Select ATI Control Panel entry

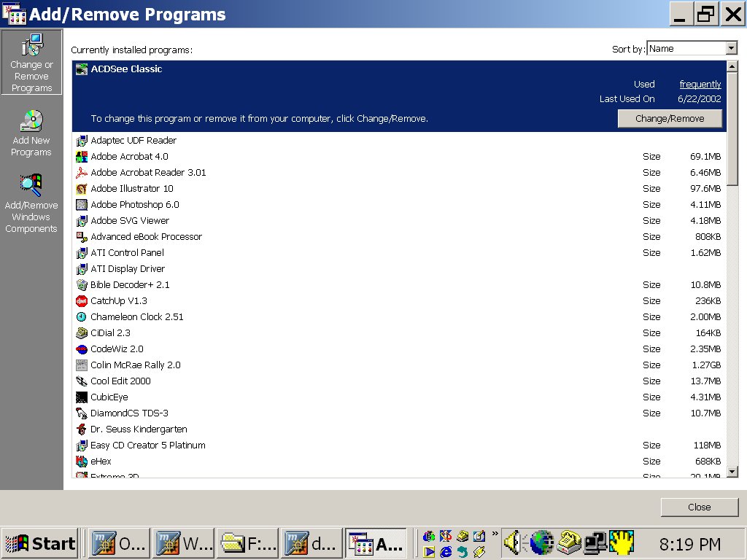point(399,253)
